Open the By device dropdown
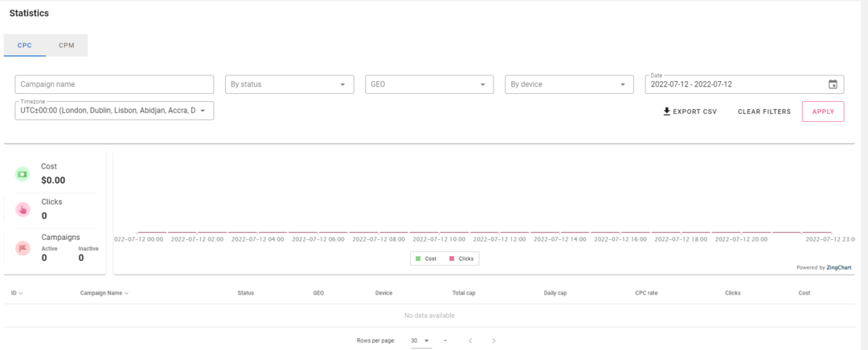The width and height of the screenshot is (868, 350). 569,84
